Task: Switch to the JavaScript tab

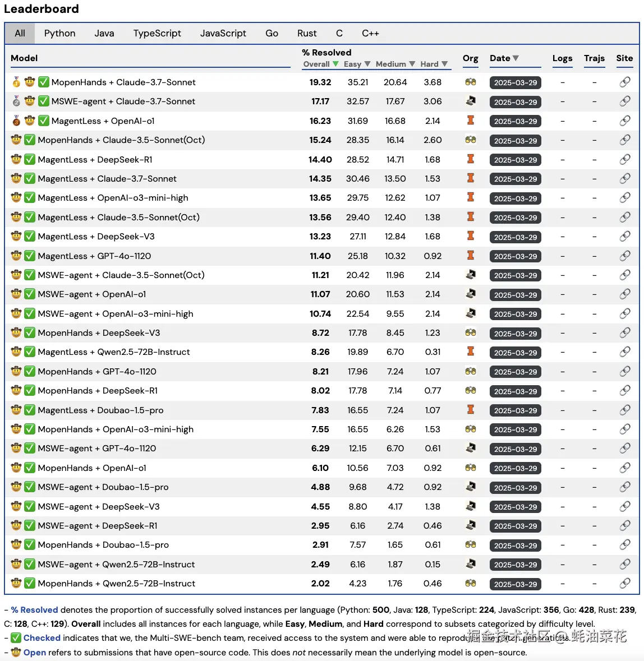Action: 223,33
